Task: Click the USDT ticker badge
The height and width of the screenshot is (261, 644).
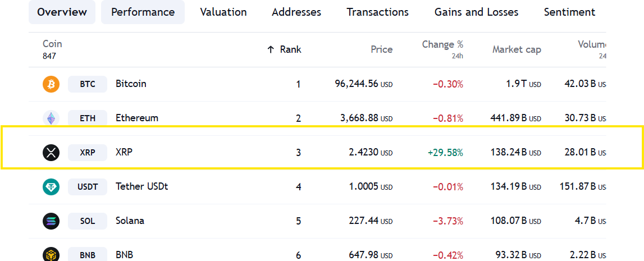Action: coord(88,187)
